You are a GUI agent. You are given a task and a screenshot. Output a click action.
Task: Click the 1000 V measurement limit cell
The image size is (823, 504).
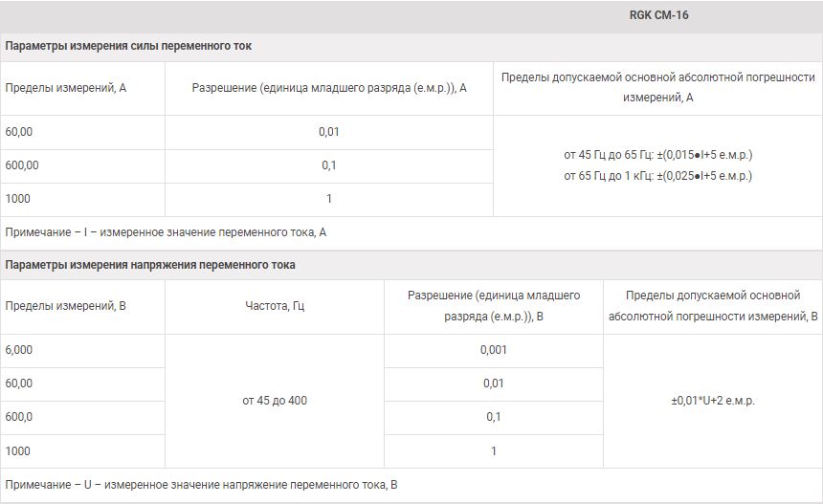click(x=82, y=451)
